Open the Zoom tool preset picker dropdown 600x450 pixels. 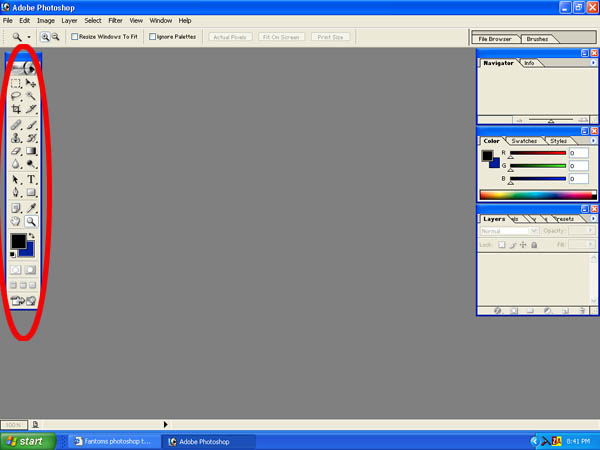(x=29, y=36)
